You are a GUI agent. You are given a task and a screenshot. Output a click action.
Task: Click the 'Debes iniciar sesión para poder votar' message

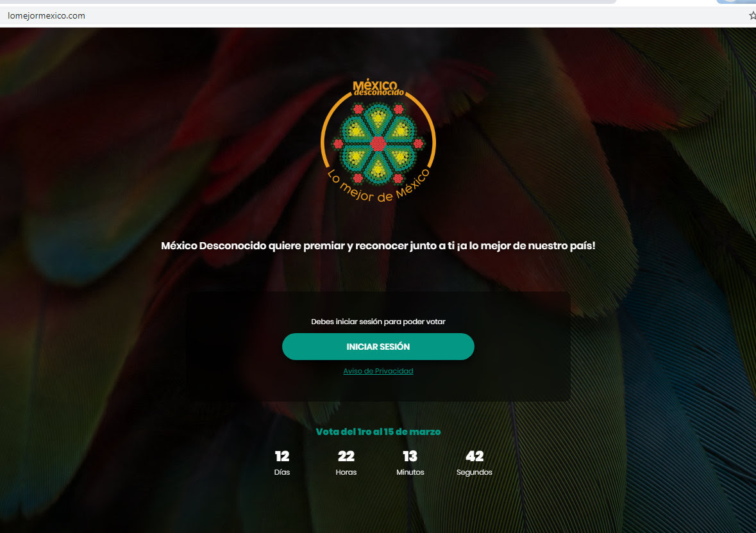tap(378, 322)
